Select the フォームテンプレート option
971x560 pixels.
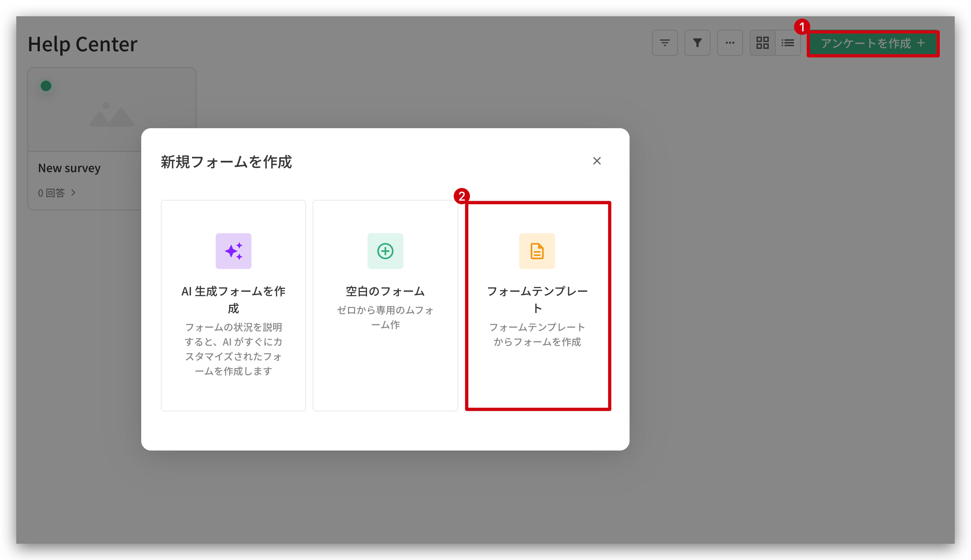tap(538, 305)
